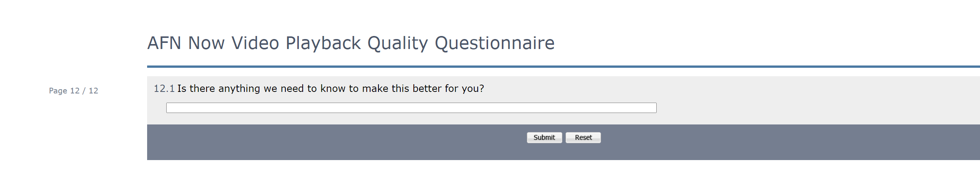The width and height of the screenshot is (980, 193).
Task: Click the word "AFN" in the title
Action: point(164,43)
